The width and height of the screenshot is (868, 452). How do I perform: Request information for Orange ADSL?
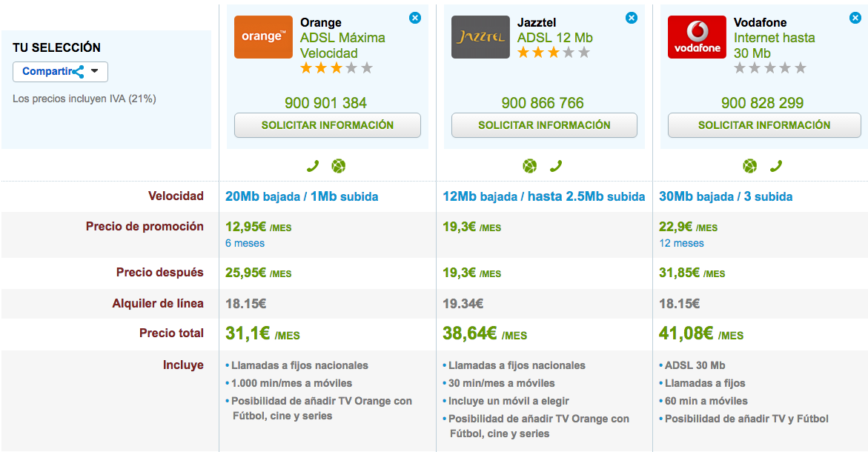(x=328, y=125)
